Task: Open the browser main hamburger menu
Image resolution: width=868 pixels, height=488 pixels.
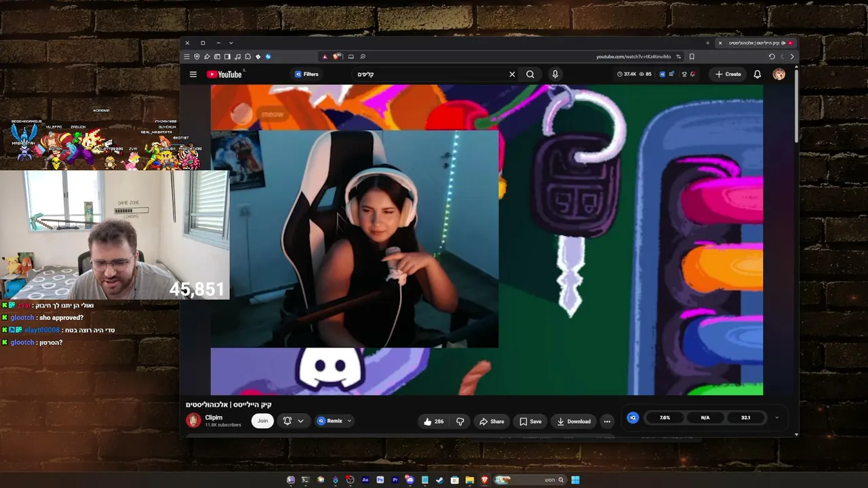Action: 186,57
